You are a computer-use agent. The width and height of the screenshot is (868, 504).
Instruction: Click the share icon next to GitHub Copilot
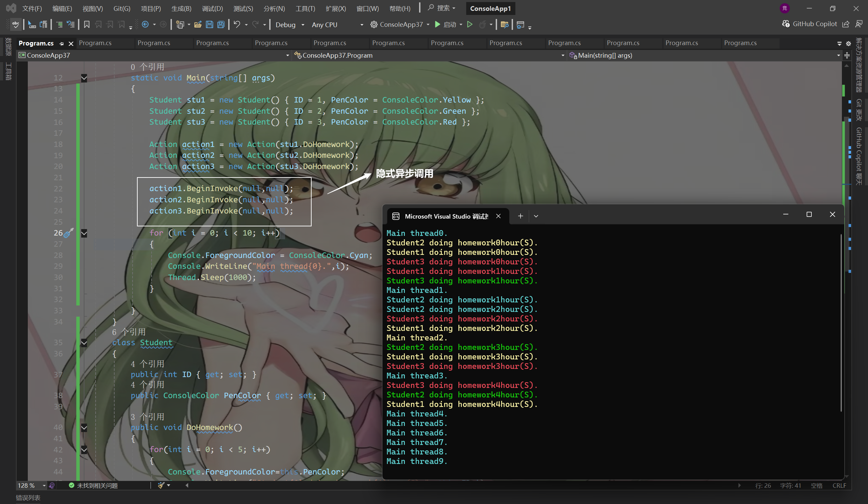[x=846, y=24]
